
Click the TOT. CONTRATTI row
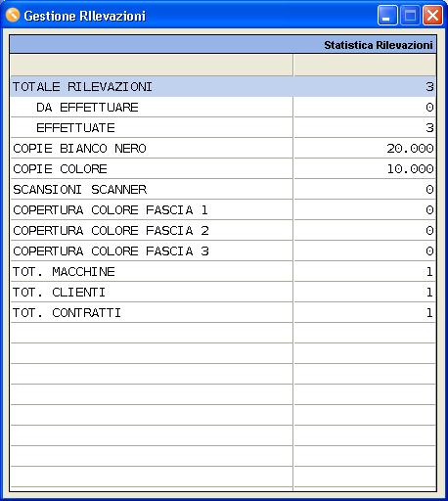(x=223, y=312)
